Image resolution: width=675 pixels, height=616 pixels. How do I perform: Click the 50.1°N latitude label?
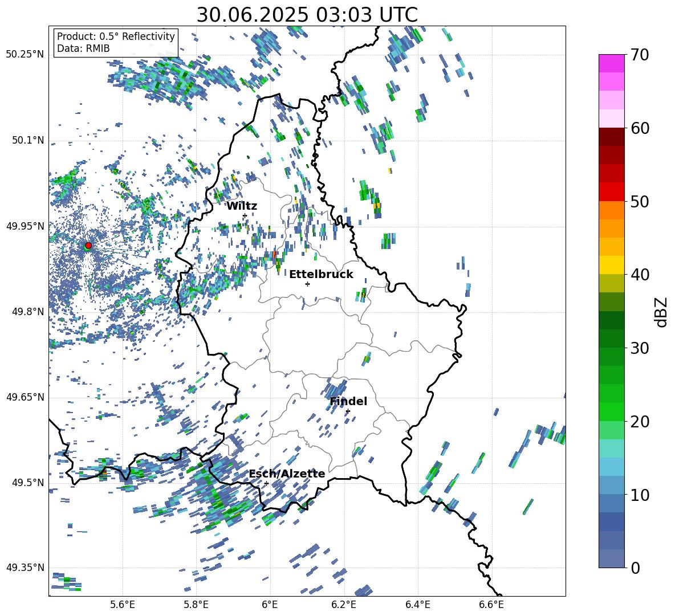[x=27, y=140]
